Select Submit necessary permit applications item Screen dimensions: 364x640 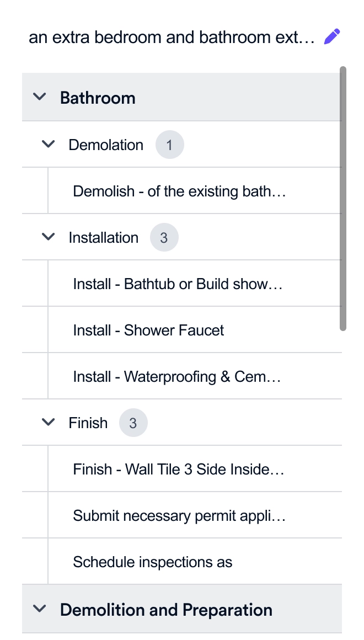click(179, 516)
